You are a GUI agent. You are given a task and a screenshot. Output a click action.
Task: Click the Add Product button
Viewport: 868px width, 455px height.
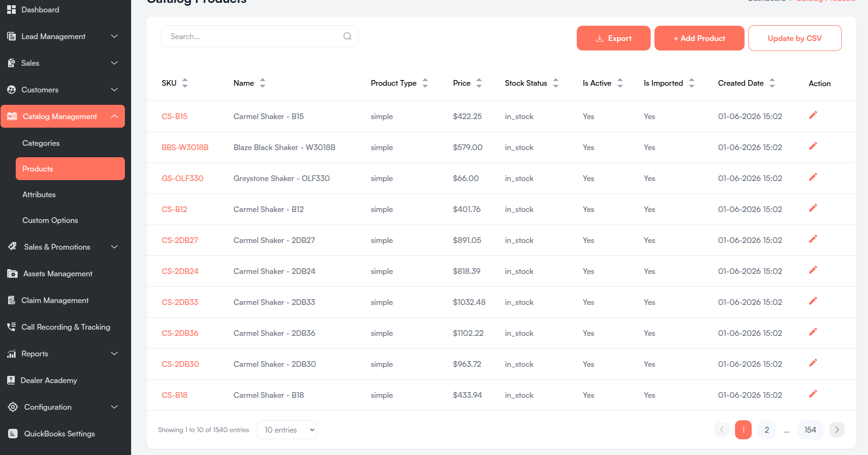point(699,38)
